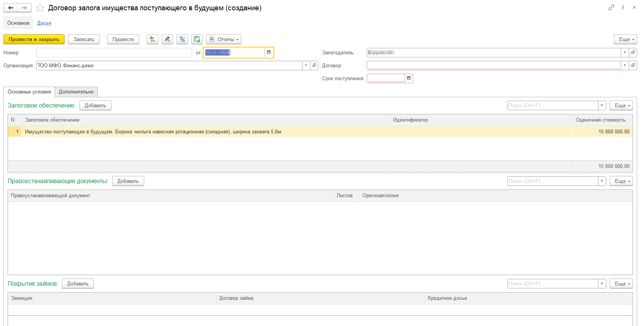Image resolution: width=644 pixels, height=326 pixels.
Task: Open the Отчеты dropdown
Action: pos(224,39)
